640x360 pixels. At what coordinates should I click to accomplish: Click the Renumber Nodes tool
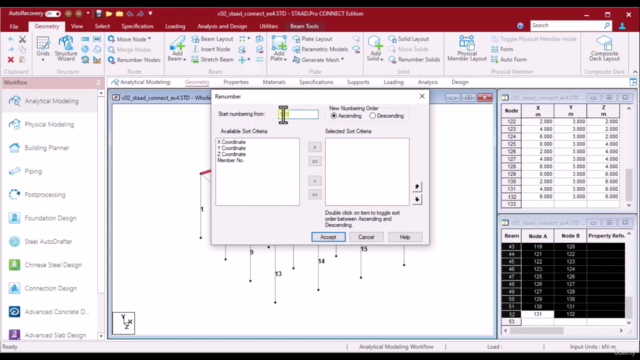[134, 60]
